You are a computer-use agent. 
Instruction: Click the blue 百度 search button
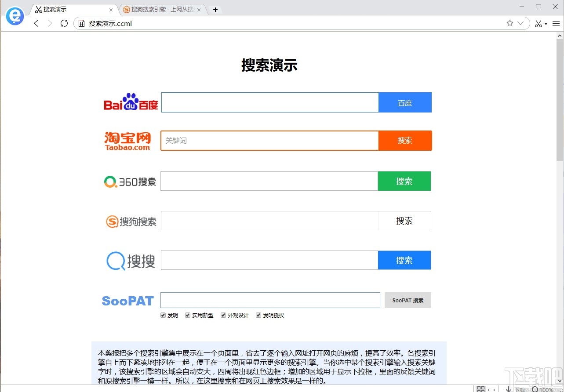pos(404,102)
